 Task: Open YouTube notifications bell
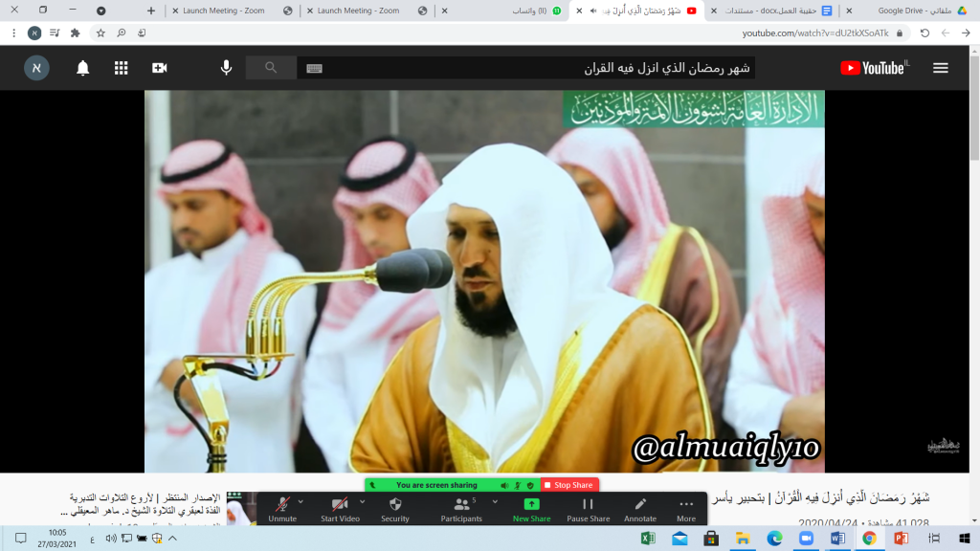tap(84, 68)
